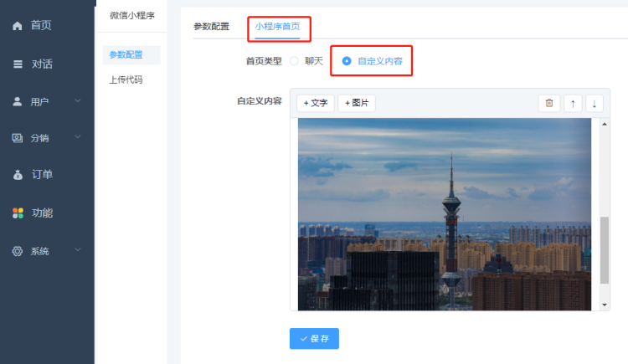Image resolution: width=628 pixels, height=364 pixels.
Task: Click the scrollbar up arrow in the editor
Action: coord(605,124)
